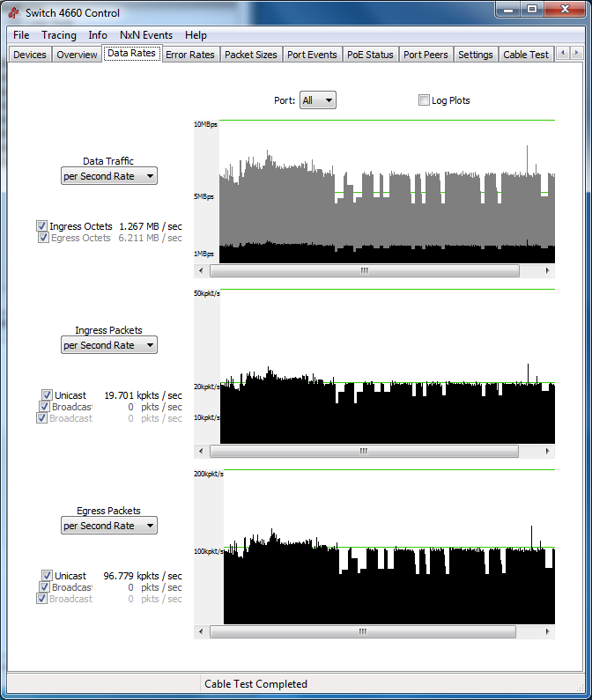This screenshot has height=700, width=592.
Task: Click Ingress Packets graph left scroll arrow
Action: point(199,452)
